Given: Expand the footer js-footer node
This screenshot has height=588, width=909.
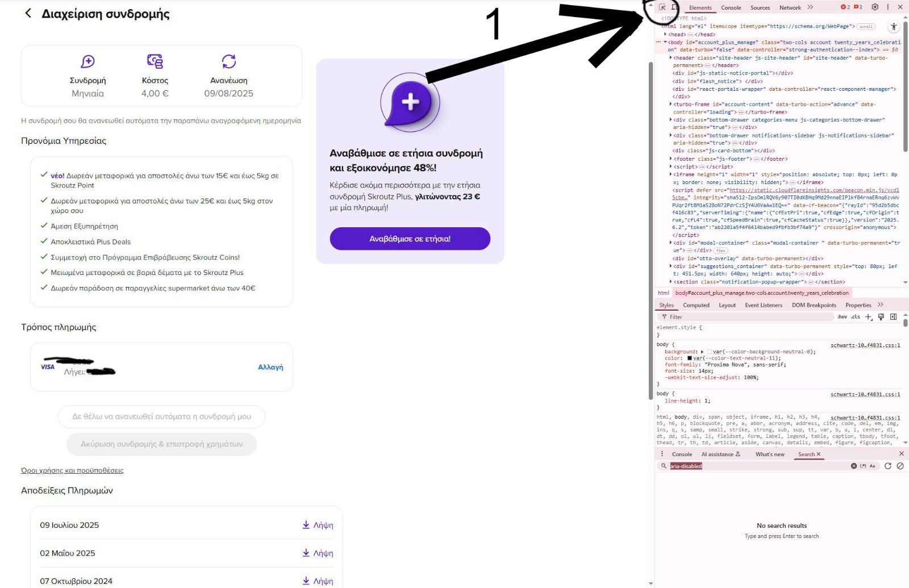Looking at the screenshot, I should [x=670, y=159].
